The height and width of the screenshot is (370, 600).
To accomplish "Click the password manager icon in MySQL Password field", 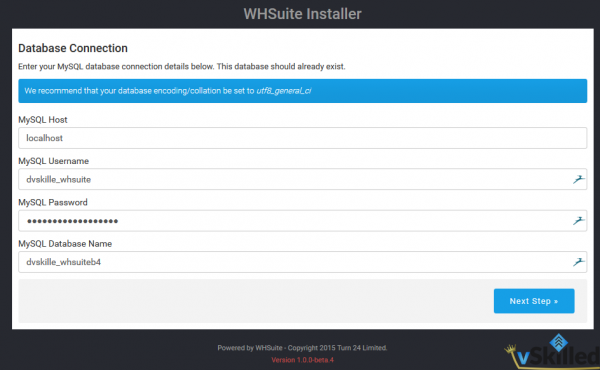I will [x=578, y=220].
